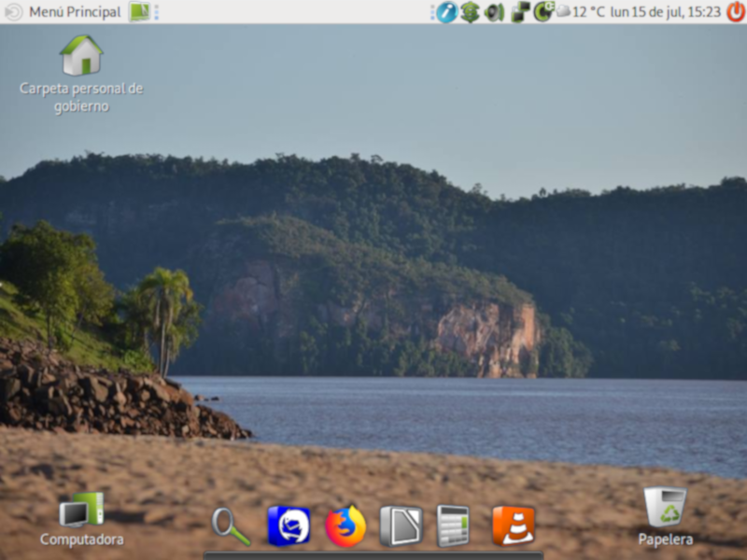Open the volume speaker control
This screenshot has width=747, height=560.
coord(494,12)
